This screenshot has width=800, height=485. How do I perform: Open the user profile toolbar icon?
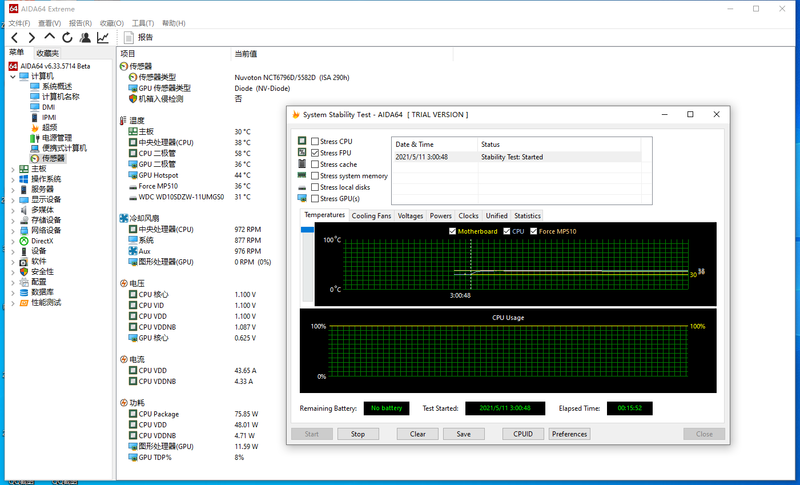click(85, 37)
